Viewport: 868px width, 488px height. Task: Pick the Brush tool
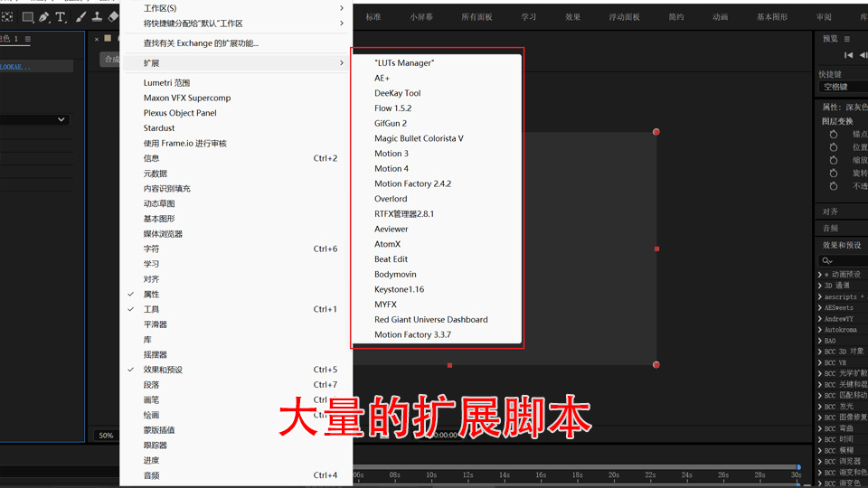[x=80, y=16]
